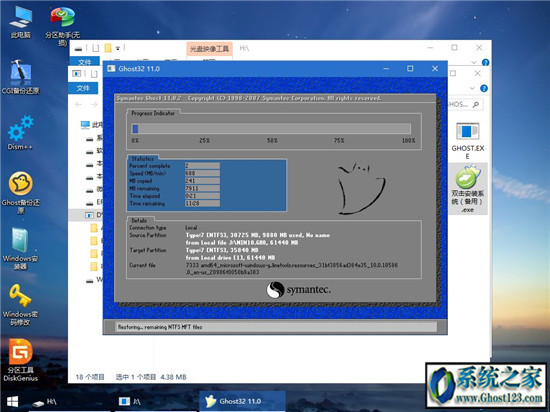The height and width of the screenshot is (412, 550).
Task: Open the 光盘映像工具 ribbon tab
Action: click(209, 49)
